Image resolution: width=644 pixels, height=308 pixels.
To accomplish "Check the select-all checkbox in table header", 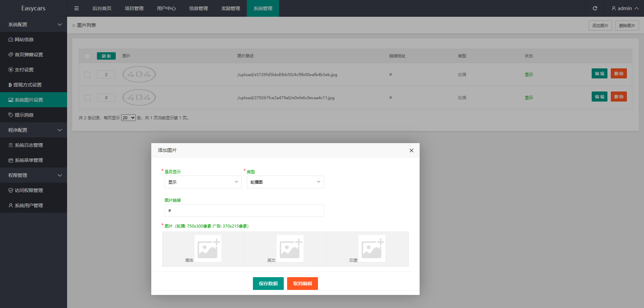I will pyautogui.click(x=87, y=56).
